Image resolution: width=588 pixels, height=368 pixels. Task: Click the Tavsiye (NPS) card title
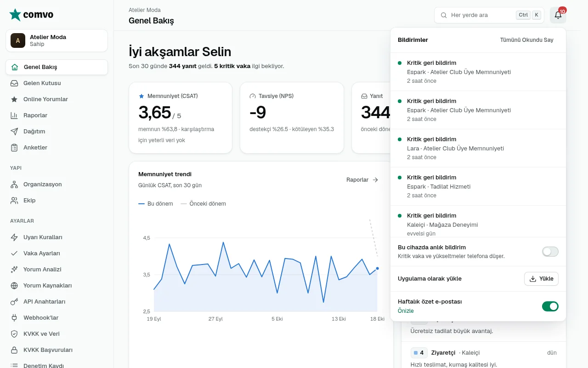point(276,96)
